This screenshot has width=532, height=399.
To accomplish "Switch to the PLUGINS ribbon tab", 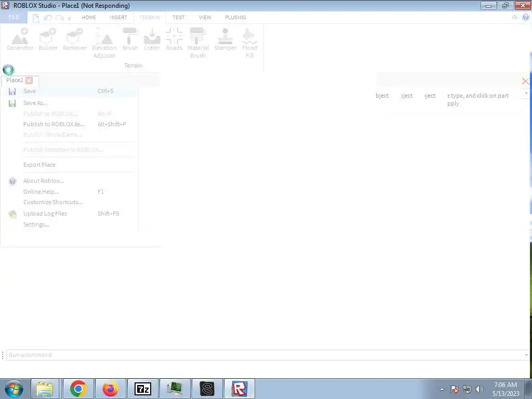I will pos(235,17).
